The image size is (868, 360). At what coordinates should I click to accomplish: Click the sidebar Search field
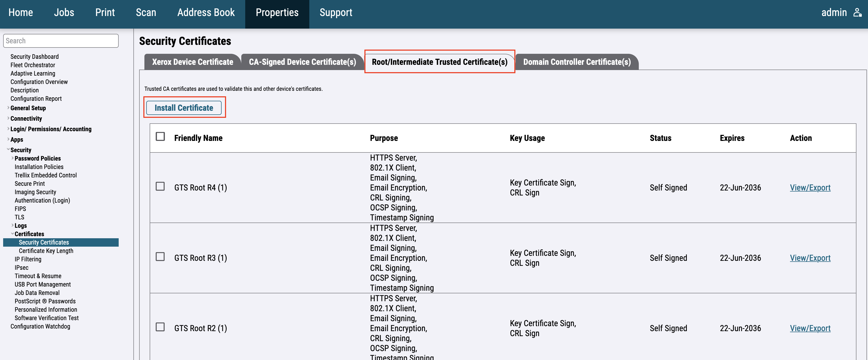tap(61, 41)
